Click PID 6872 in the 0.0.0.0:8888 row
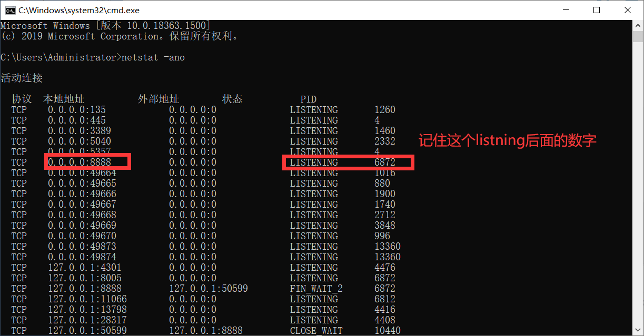Viewport: 644px width, 336px height. [x=385, y=162]
